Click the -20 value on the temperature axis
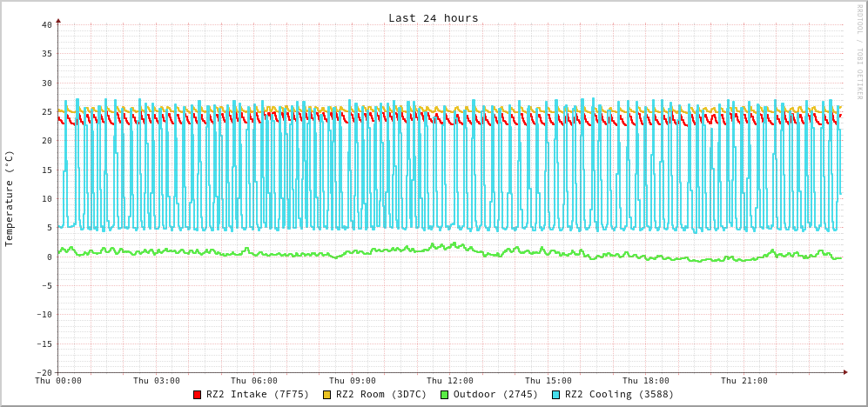The image size is (868, 407). [44, 372]
